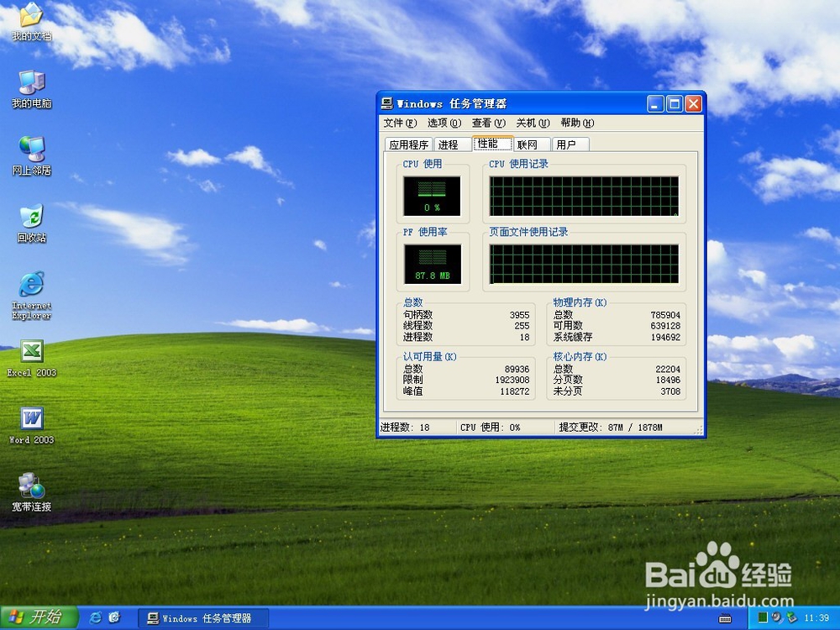Click the tray icon left of the clock
This screenshot has width=840, height=630.
(x=791, y=617)
